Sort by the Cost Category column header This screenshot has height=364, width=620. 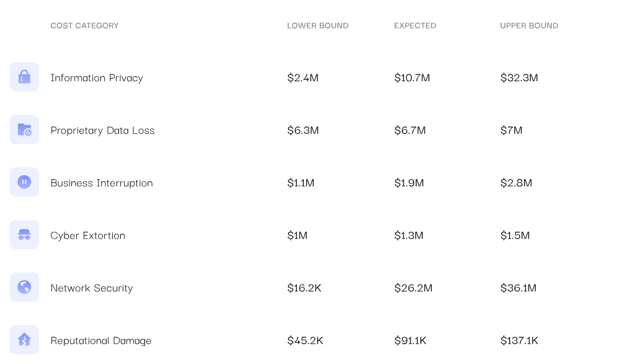(x=84, y=25)
